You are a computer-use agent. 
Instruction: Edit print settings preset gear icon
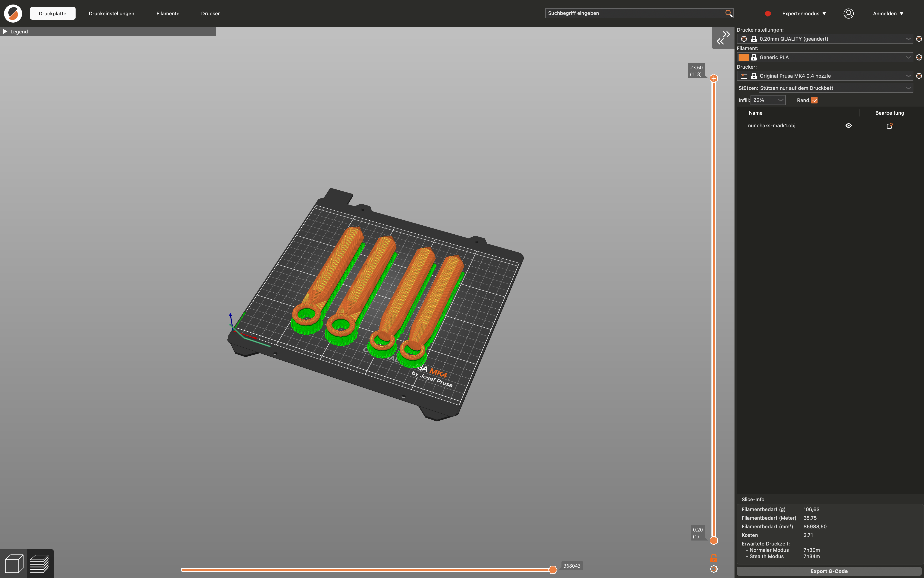[x=919, y=39]
